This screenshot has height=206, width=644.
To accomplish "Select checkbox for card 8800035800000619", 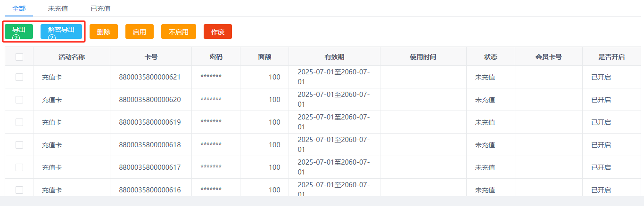I will [x=19, y=122].
